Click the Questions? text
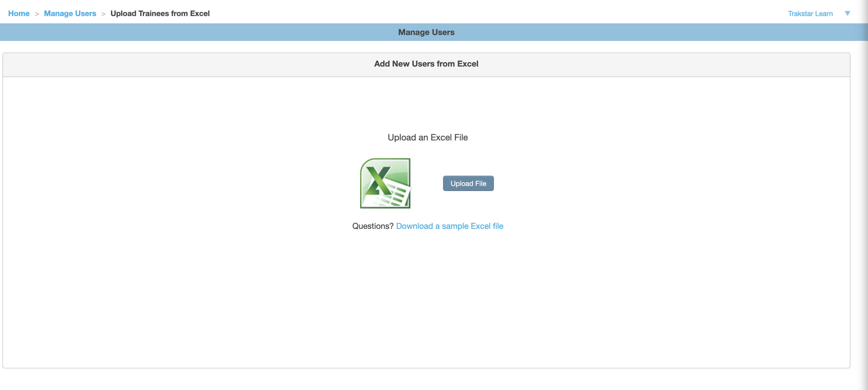Screen dimensions: 868x390 (x=373, y=226)
